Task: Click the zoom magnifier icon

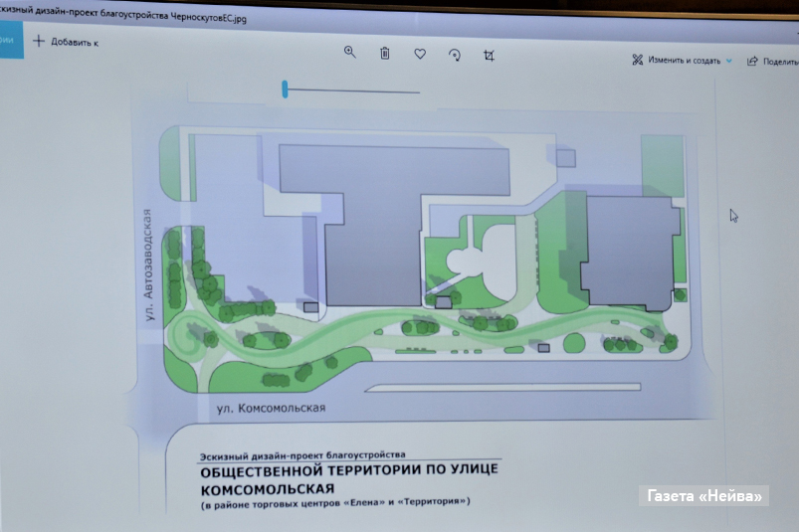Action: pos(349,52)
